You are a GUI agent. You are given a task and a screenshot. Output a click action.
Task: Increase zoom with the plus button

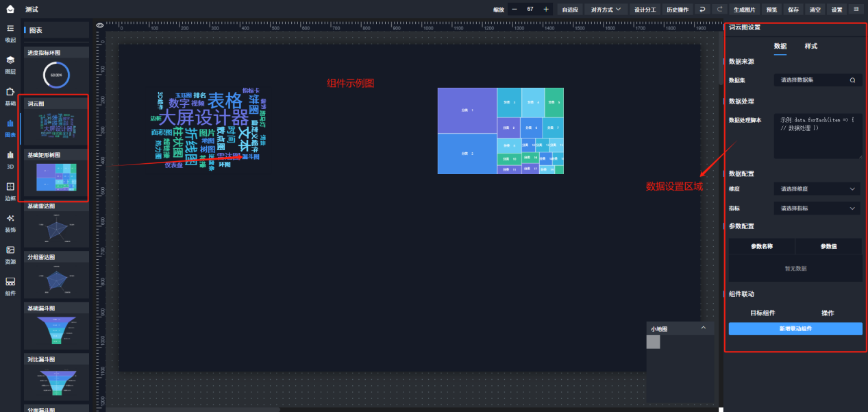[x=546, y=10]
